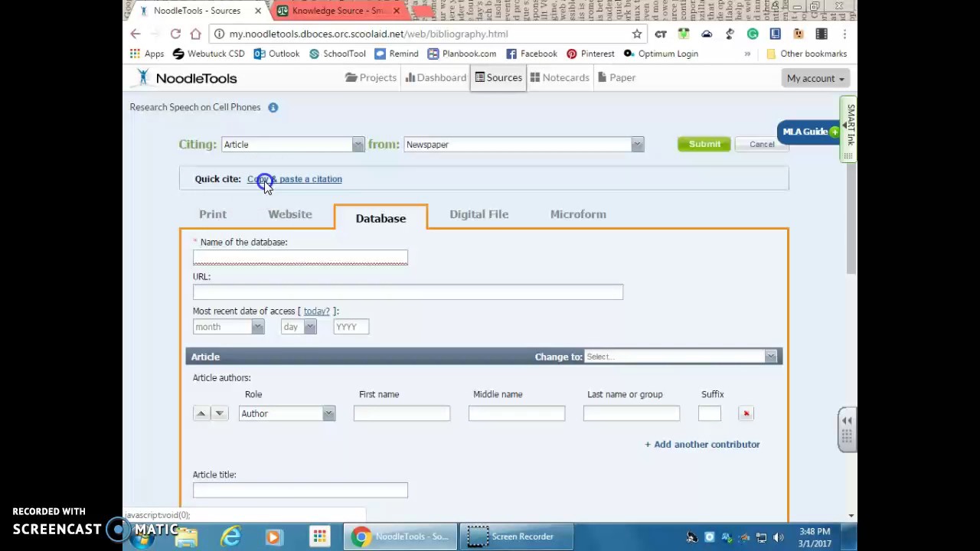Viewport: 980px width, 551px height.
Task: Open the Dashboard section
Action: point(436,77)
